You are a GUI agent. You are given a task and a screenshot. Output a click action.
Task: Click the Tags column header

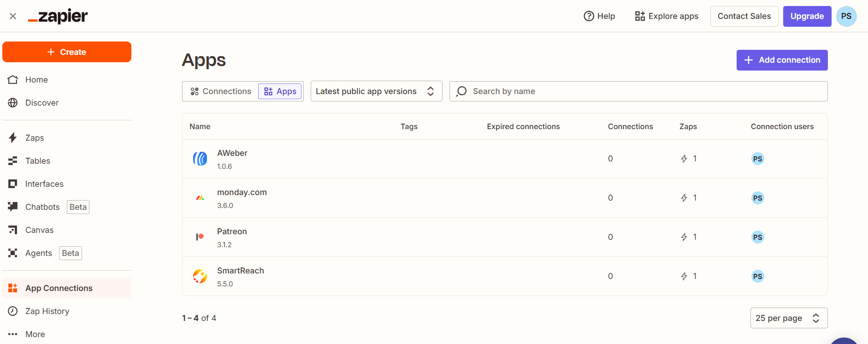[x=409, y=126]
